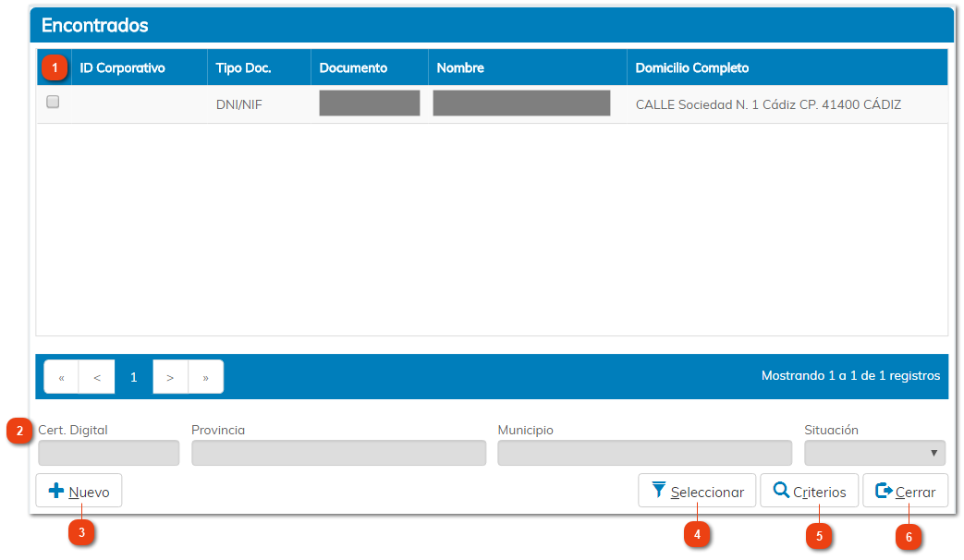
Task: Select the DNI/NIF cell
Action: tap(239, 105)
